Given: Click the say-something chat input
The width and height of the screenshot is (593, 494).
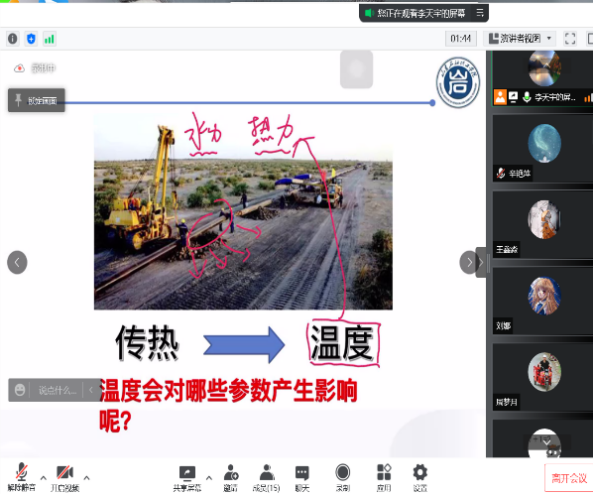Looking at the screenshot, I should (x=57, y=390).
